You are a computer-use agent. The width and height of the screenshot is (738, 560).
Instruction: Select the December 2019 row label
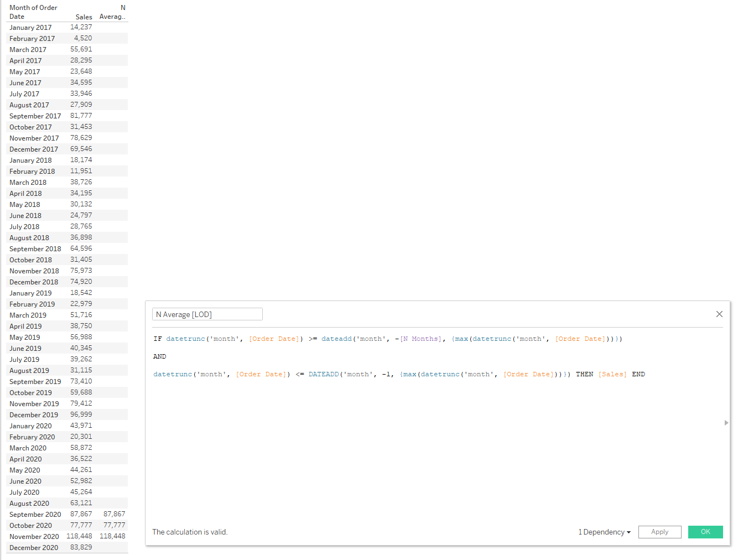(x=34, y=415)
